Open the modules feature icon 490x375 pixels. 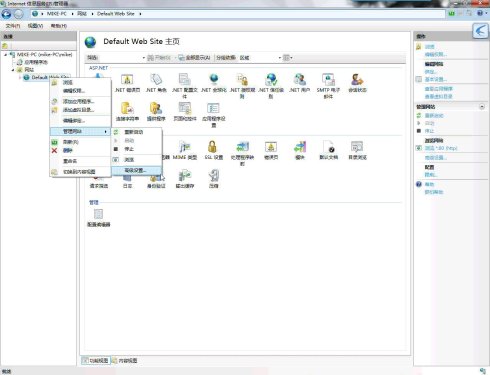(x=300, y=150)
